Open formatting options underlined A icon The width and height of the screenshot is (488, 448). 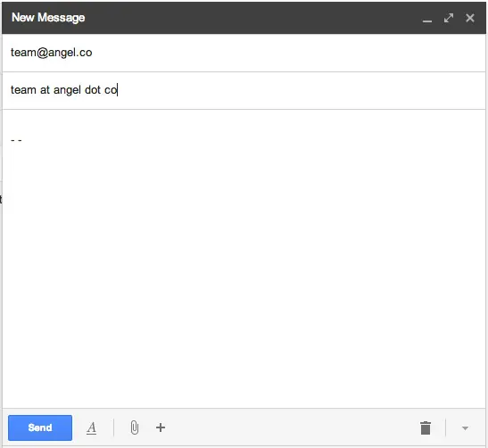pyautogui.click(x=91, y=427)
